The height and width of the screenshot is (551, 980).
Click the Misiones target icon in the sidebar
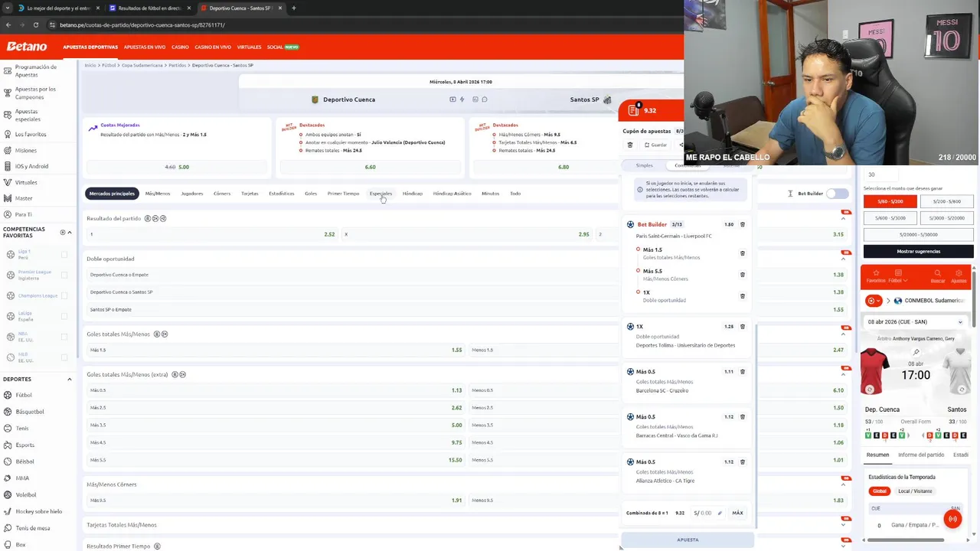pyautogui.click(x=8, y=150)
